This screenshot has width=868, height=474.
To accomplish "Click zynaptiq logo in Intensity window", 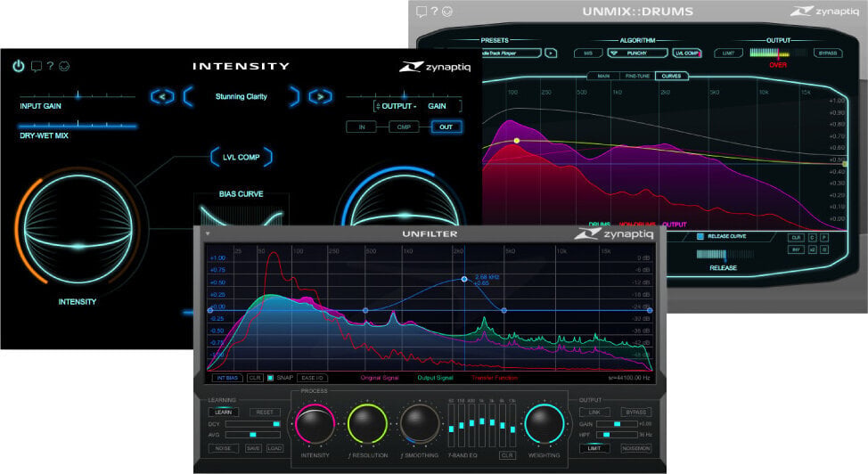I will point(435,67).
